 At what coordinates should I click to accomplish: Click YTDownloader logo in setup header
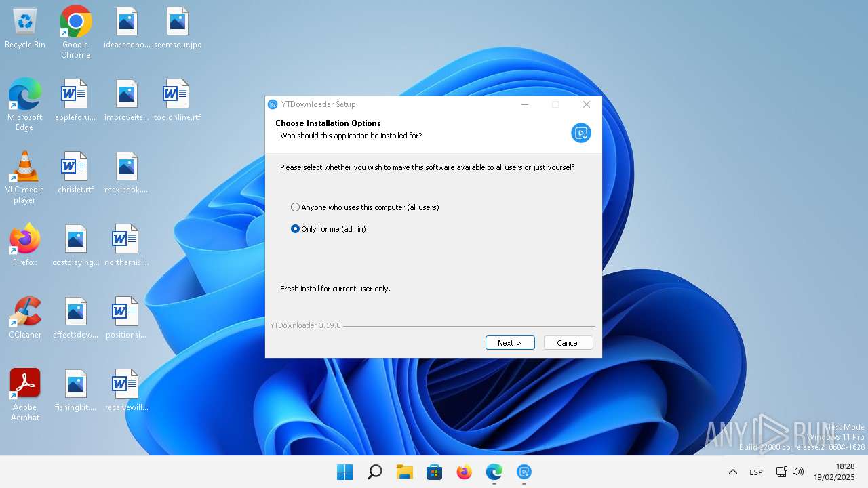tap(581, 133)
